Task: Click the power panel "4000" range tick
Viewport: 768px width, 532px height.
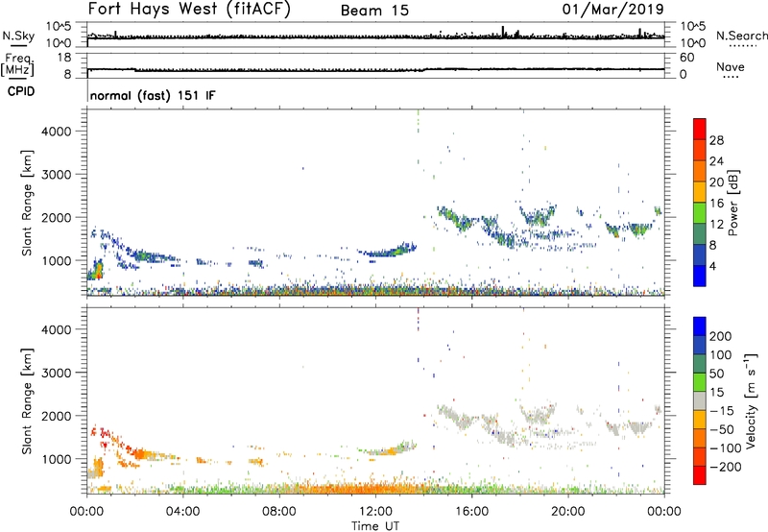Action: pyautogui.click(x=57, y=132)
